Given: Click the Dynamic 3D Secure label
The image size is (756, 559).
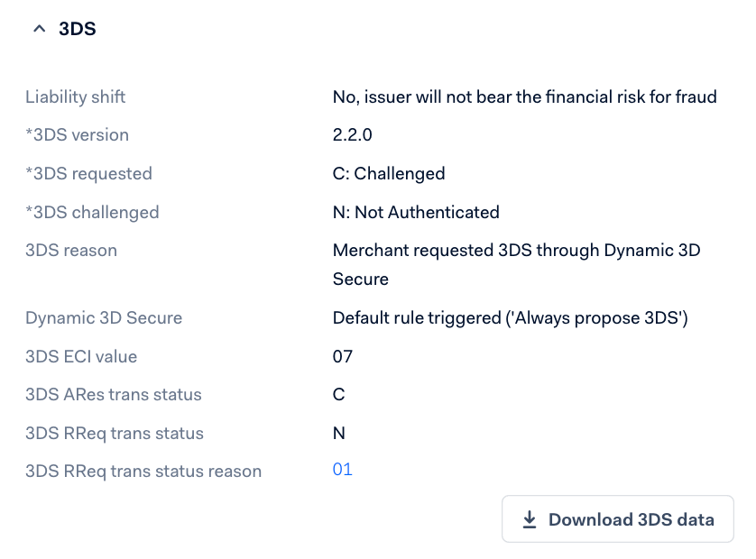Looking at the screenshot, I should [104, 317].
